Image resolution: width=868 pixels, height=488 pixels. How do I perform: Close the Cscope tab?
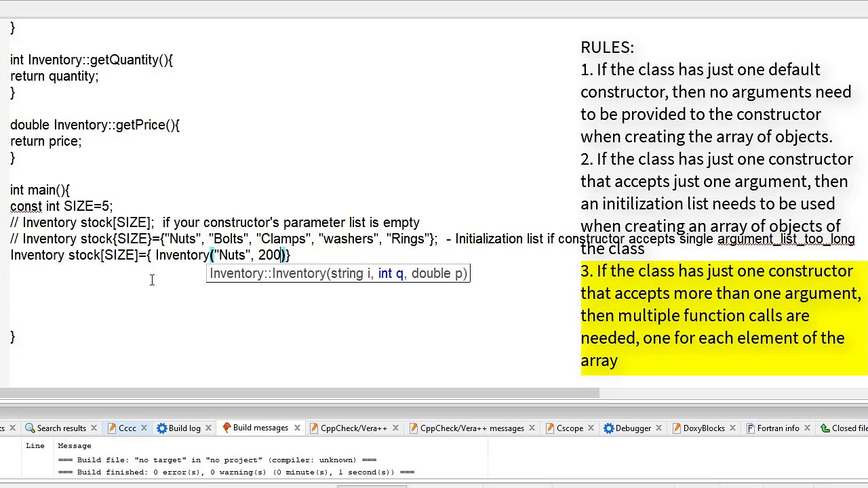(591, 428)
